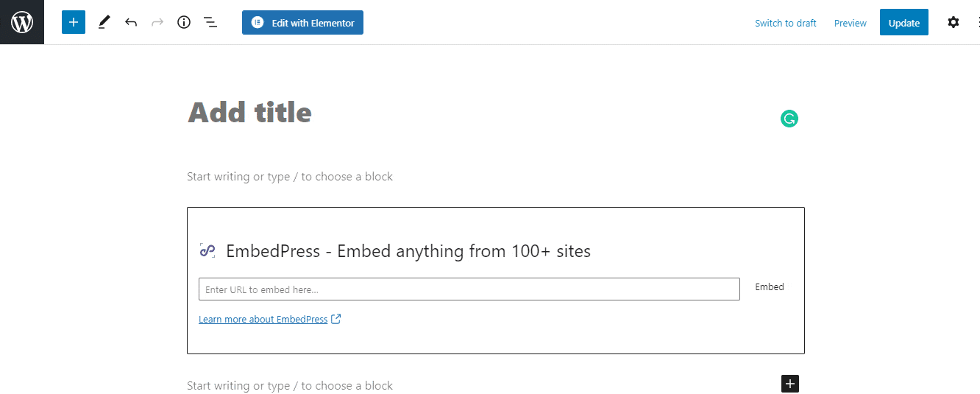Image resolution: width=980 pixels, height=394 pixels.
Task: Click the green Grammarly icon
Action: [x=789, y=119]
